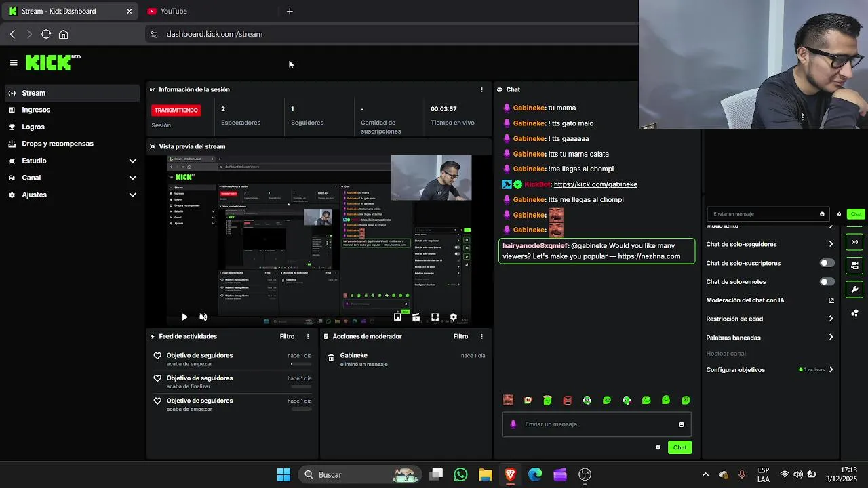Click broadcast signal icon in right sidebar
Viewport: 868px width, 488px height.
pos(854,242)
